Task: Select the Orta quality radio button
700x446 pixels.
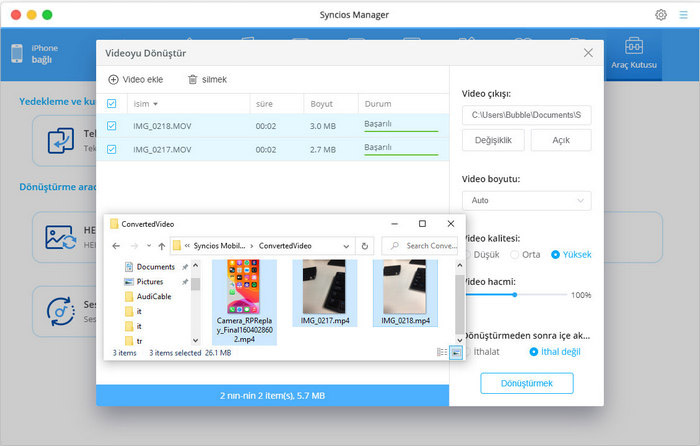Action: click(514, 254)
